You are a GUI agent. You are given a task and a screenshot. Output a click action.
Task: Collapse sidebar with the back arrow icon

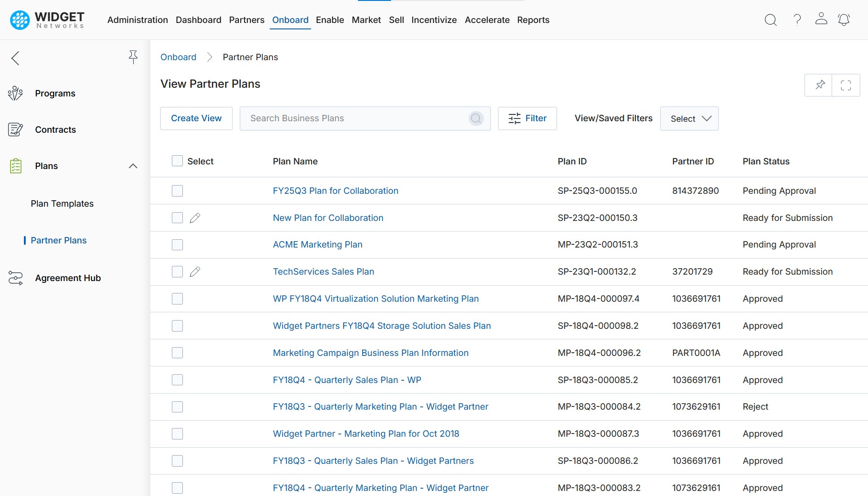(x=16, y=58)
